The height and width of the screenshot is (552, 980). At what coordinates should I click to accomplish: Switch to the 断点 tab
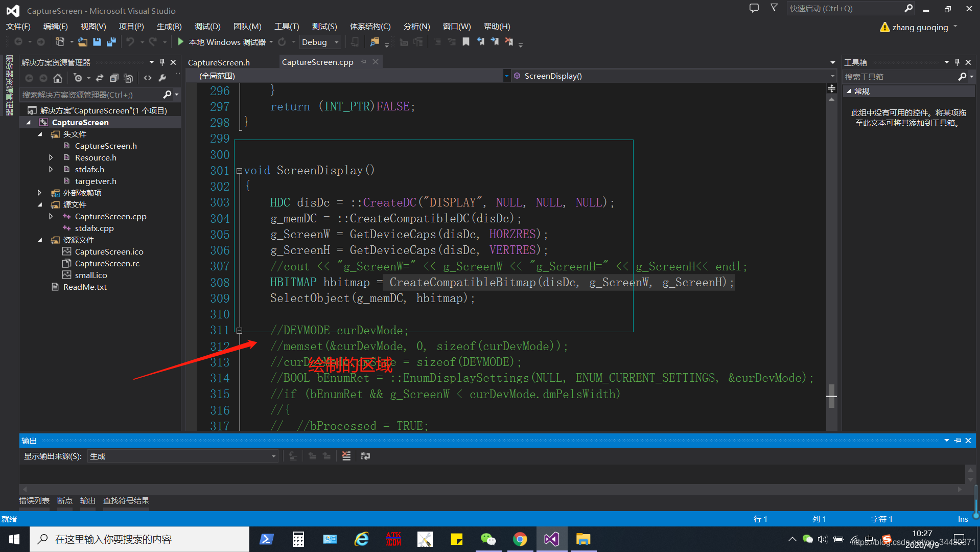click(65, 500)
